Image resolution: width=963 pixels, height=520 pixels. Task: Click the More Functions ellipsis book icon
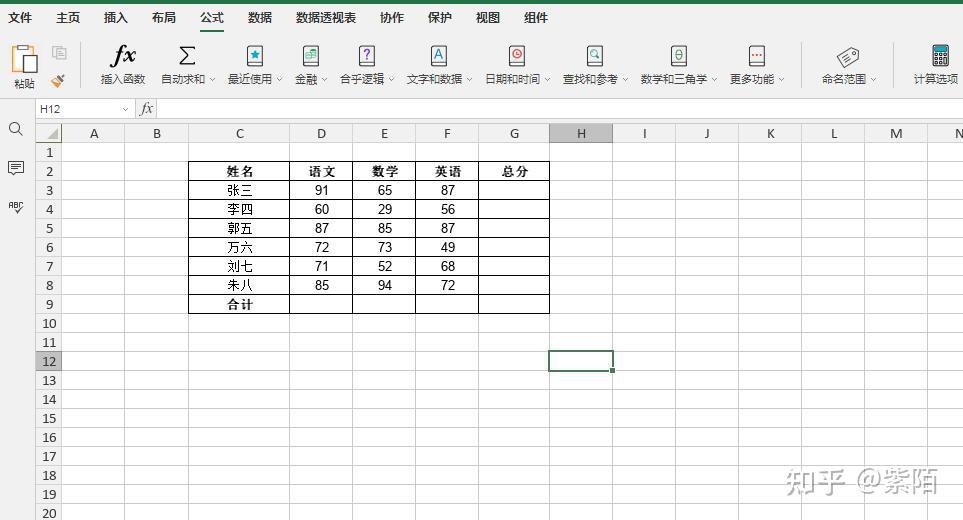(757, 56)
